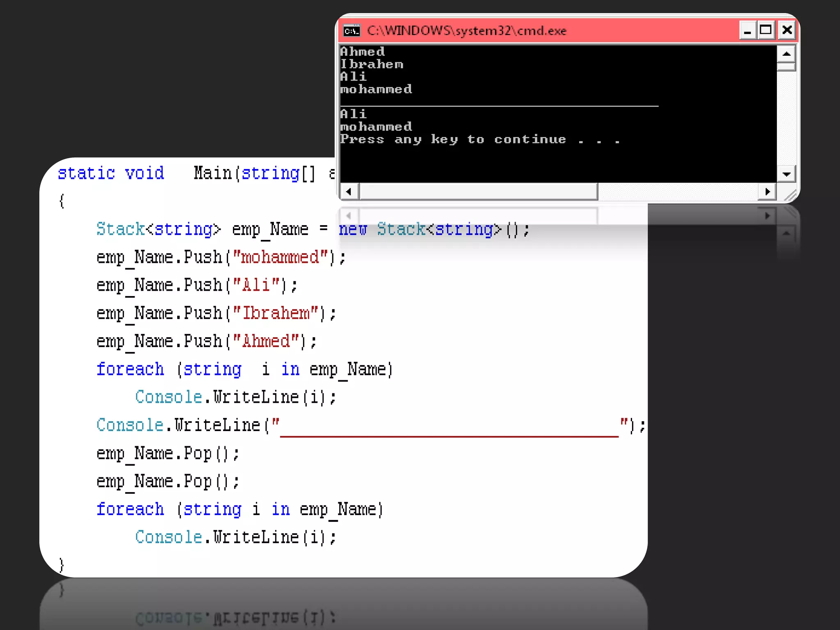Screen dimensions: 840x630
Task: Click the "mohammed" string in Push call
Action: [x=280, y=258]
